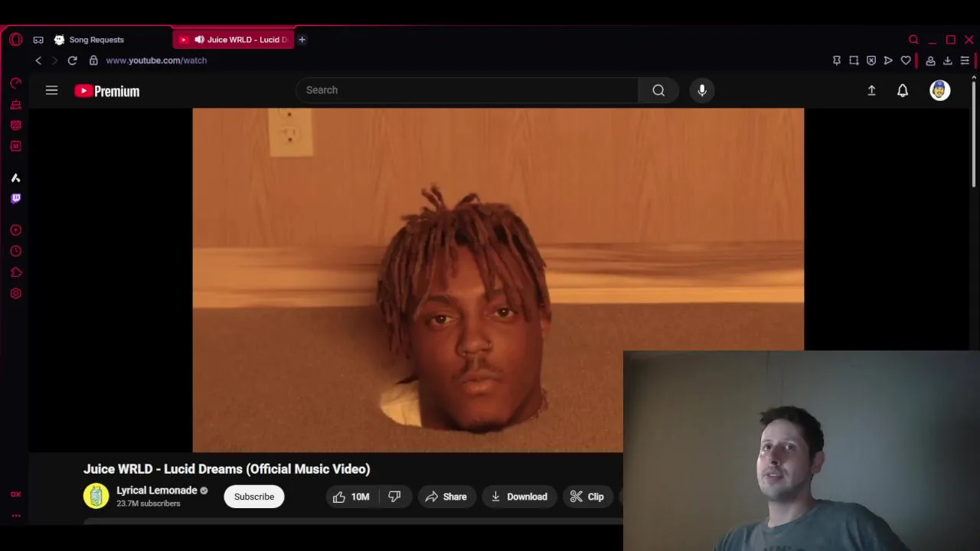Open History clock in the sidebar
Image resolution: width=980 pixels, height=551 pixels.
click(x=15, y=251)
